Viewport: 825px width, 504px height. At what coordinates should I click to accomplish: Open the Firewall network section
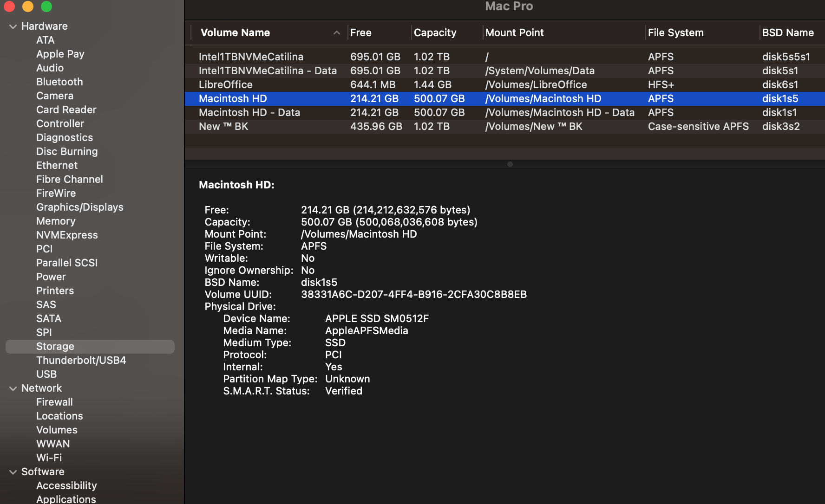[x=54, y=402]
